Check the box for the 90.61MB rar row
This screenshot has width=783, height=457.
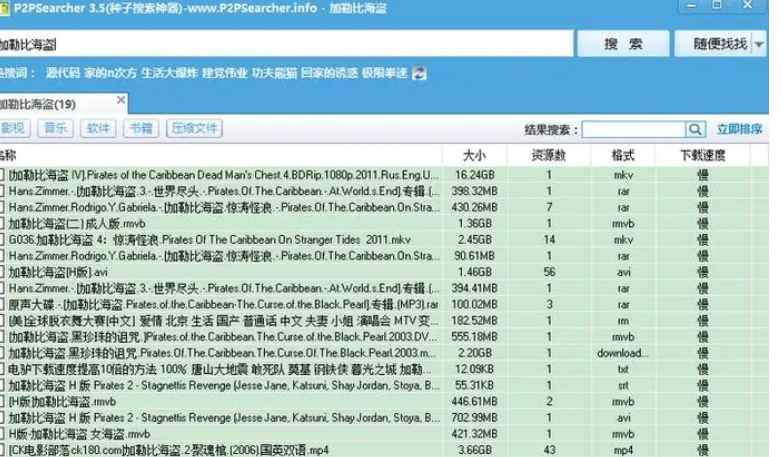coord(2,256)
